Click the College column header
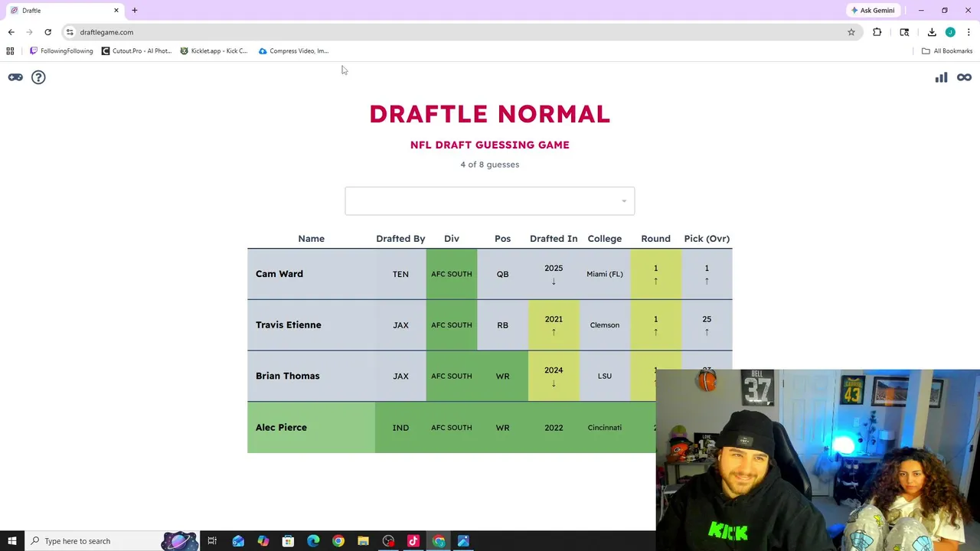 pos(605,239)
